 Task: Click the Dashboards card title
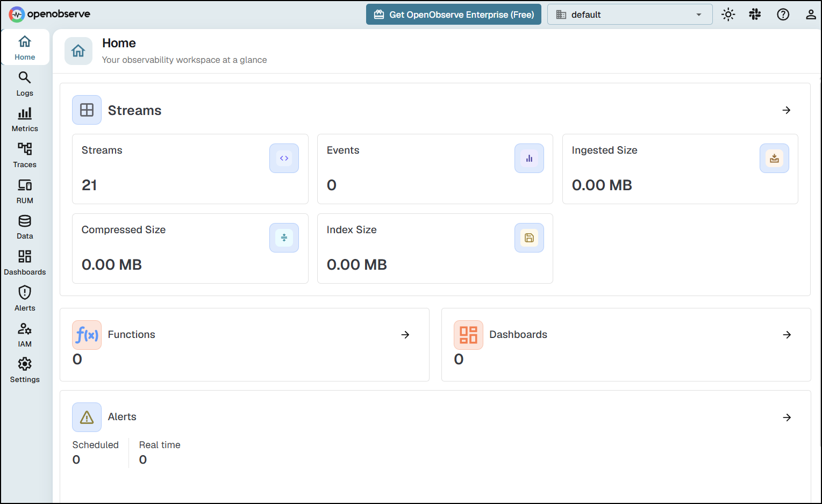click(518, 335)
